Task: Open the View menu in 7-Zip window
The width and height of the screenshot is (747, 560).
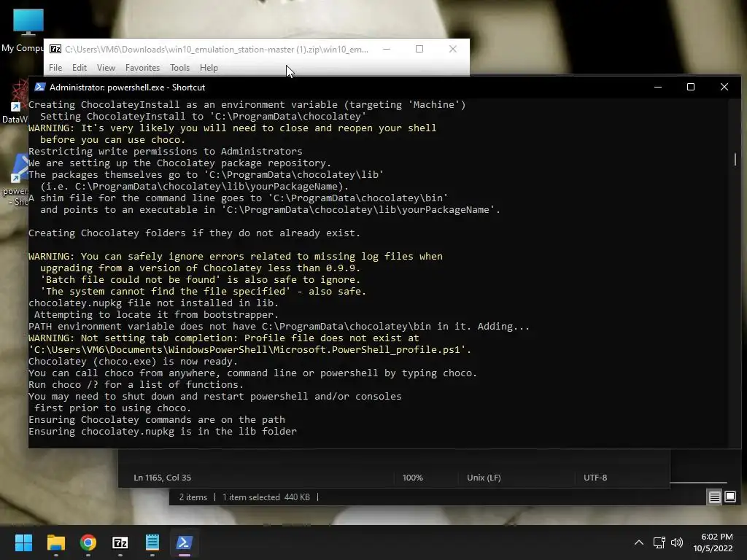Action: (x=106, y=68)
